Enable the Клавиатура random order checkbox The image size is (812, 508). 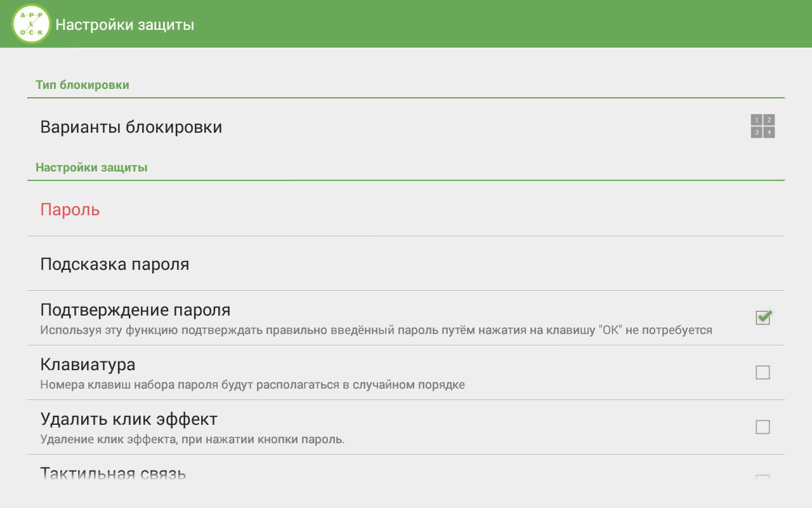[763, 372]
